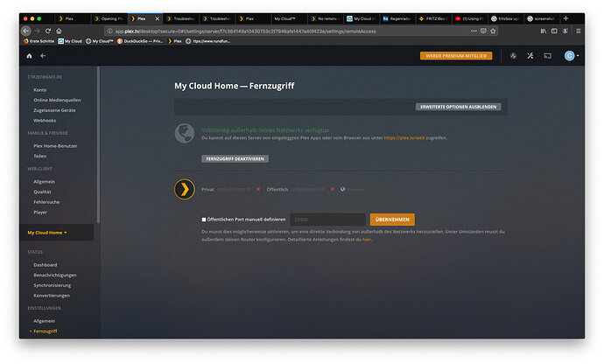This screenshot has width=604, height=364.
Task: Open Fehlersuche under Web-Client
Action: 46,202
